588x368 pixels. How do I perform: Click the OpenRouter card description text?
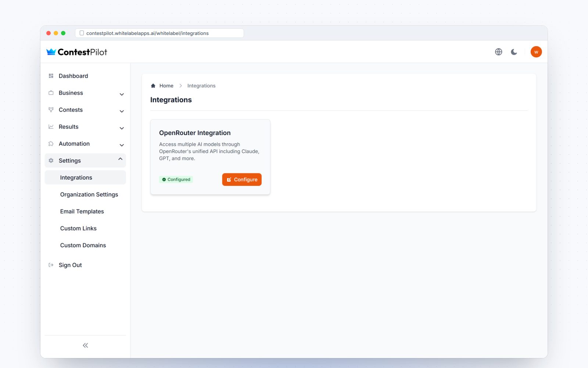(x=209, y=151)
